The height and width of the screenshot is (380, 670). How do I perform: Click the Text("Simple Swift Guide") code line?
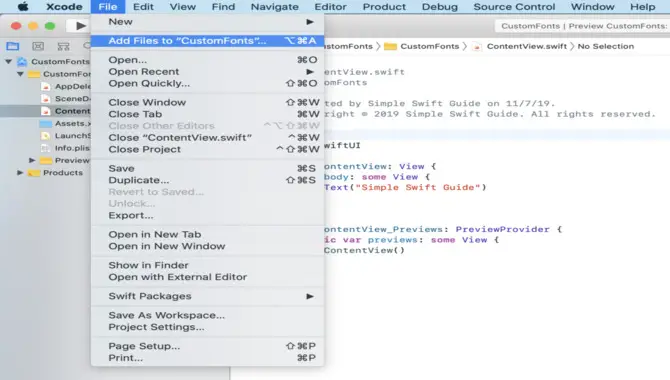[405, 187]
